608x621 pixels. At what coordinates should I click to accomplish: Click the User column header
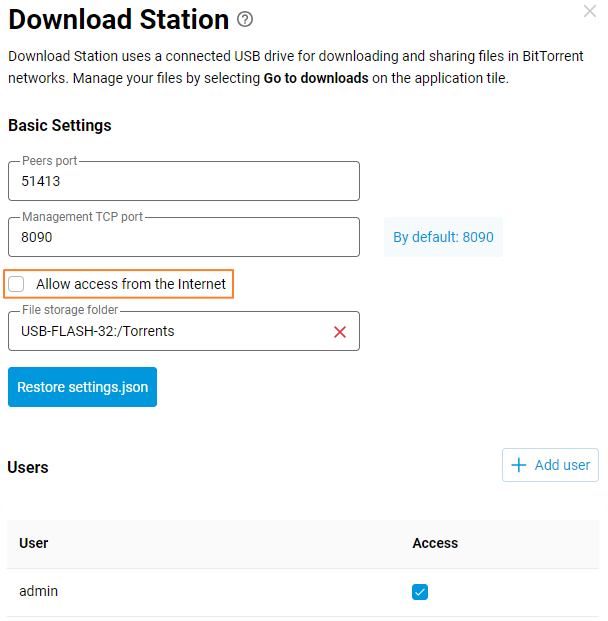point(34,543)
